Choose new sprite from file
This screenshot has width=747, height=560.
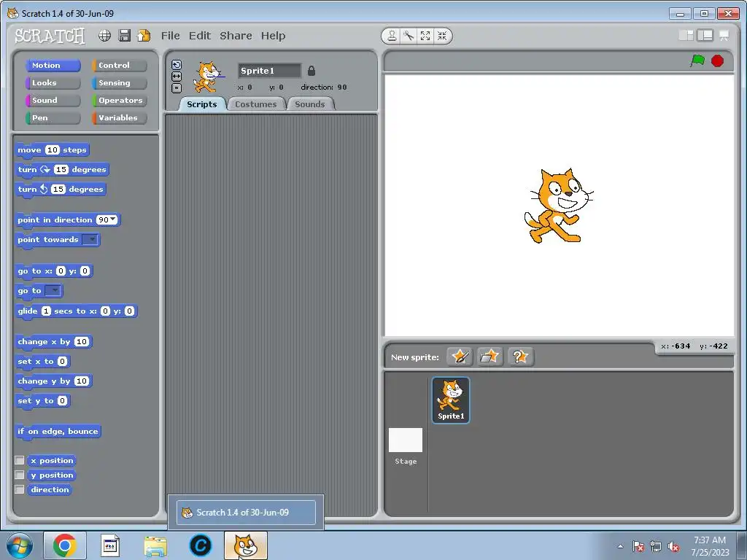[489, 357]
